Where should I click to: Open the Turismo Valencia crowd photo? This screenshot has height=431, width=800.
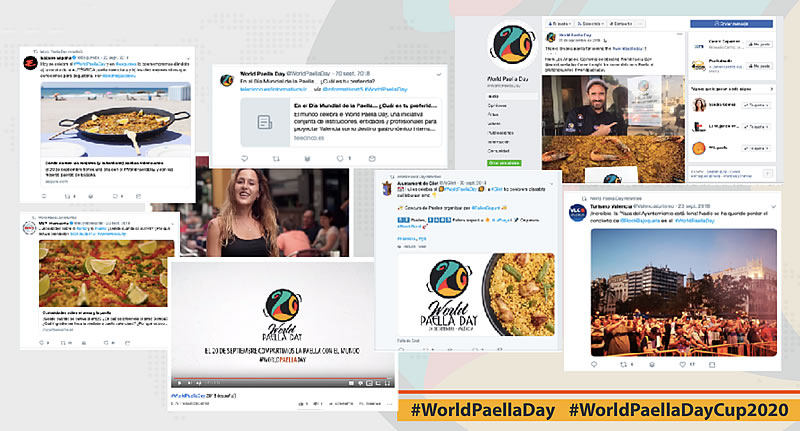(x=684, y=292)
